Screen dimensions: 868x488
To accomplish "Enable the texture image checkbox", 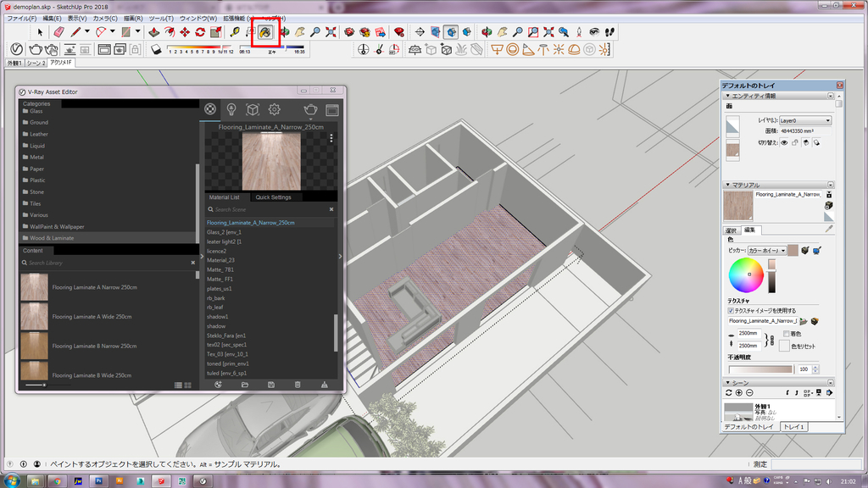I will (731, 310).
